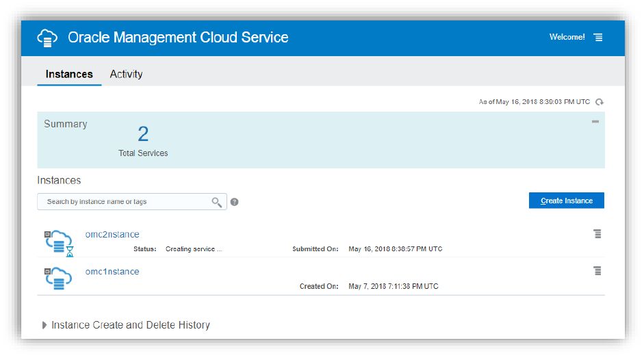Open the omc1instance actions menu icon
This screenshot has height=358, width=644.
coord(597,271)
